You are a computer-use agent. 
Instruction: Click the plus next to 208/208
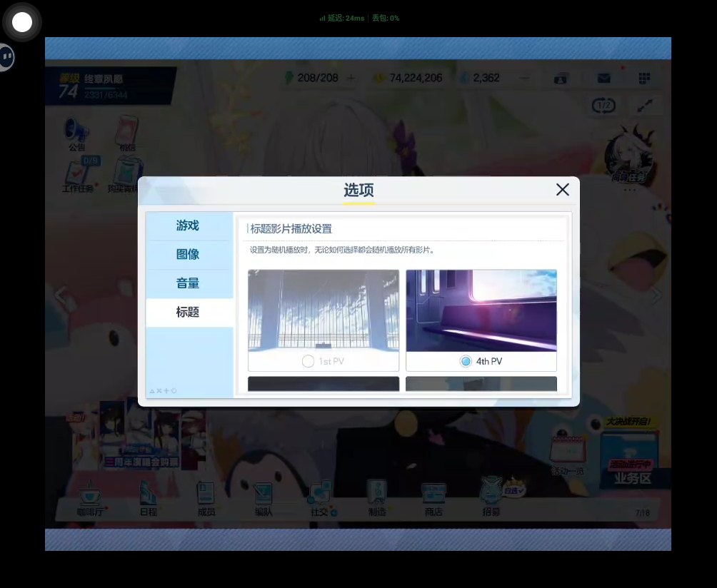(351, 78)
